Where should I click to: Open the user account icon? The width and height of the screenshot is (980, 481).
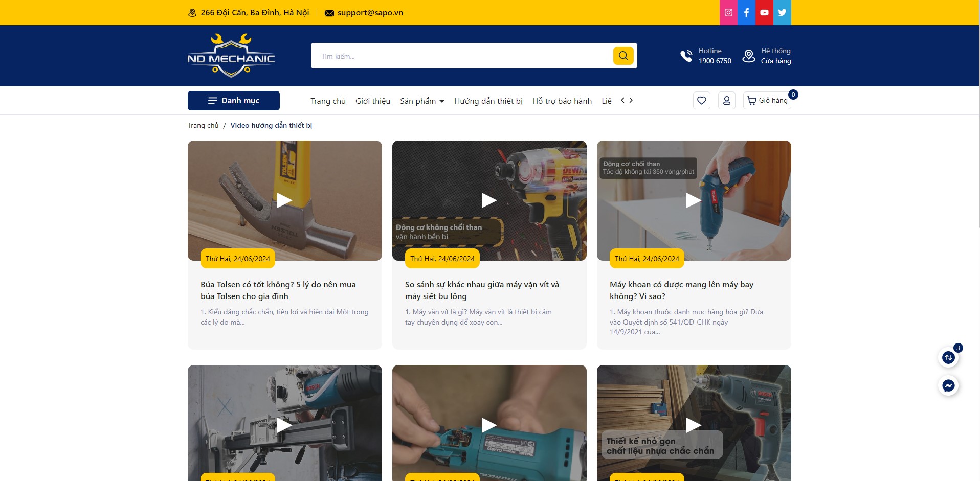727,101
